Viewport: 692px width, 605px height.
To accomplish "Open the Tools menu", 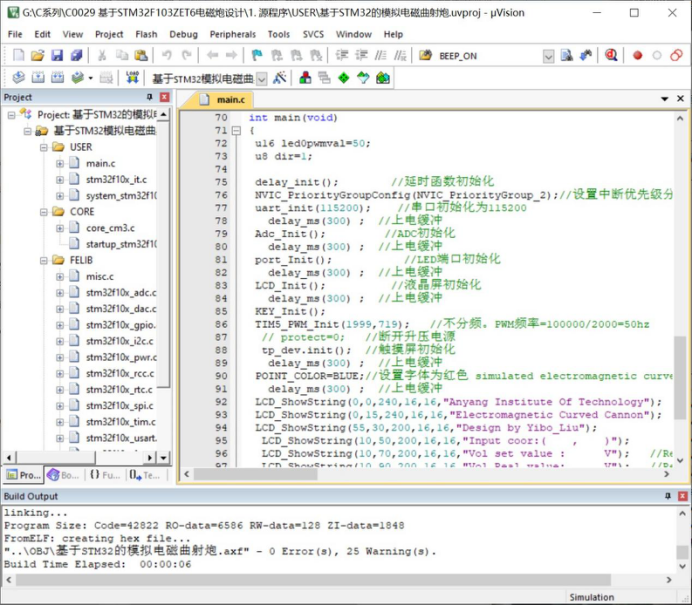I will click(278, 34).
